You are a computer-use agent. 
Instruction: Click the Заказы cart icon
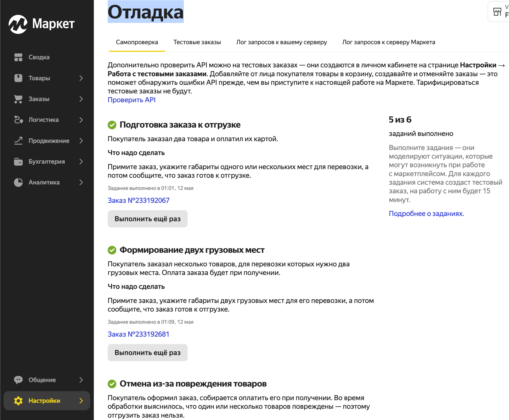18,99
